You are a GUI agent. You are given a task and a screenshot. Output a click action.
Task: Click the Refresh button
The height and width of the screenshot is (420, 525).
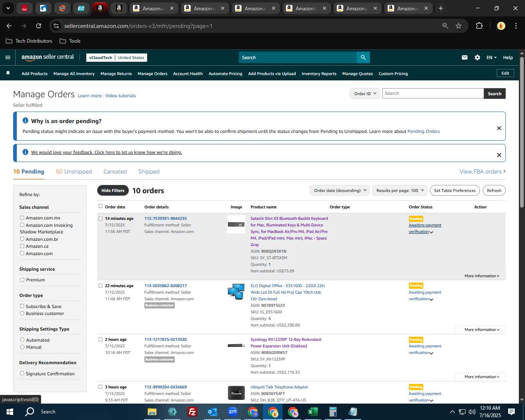click(494, 190)
